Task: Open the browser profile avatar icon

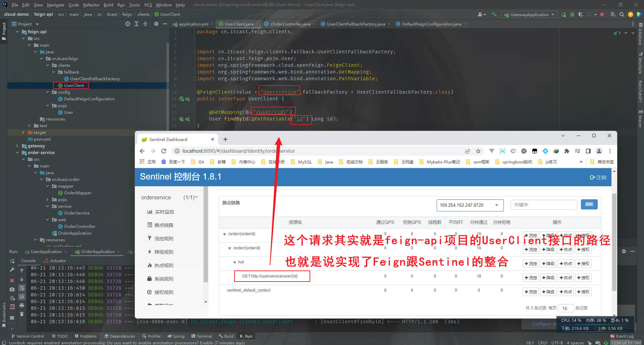Action: [599, 151]
